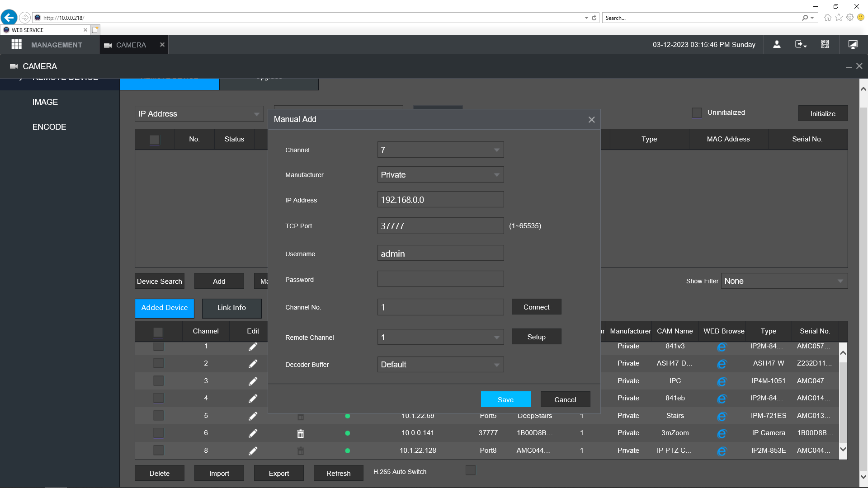Open the browser address bar dropdown arrow
This screenshot has width=868, height=488.
coord(586,18)
